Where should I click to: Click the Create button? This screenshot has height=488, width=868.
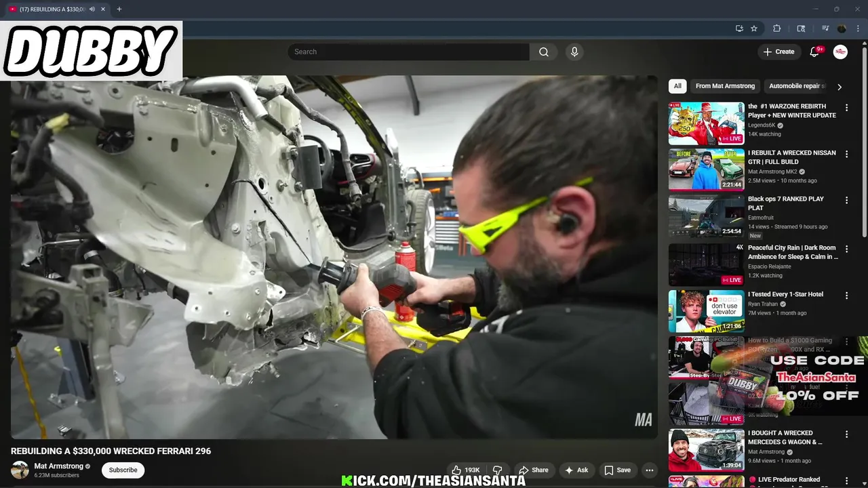[x=778, y=52]
